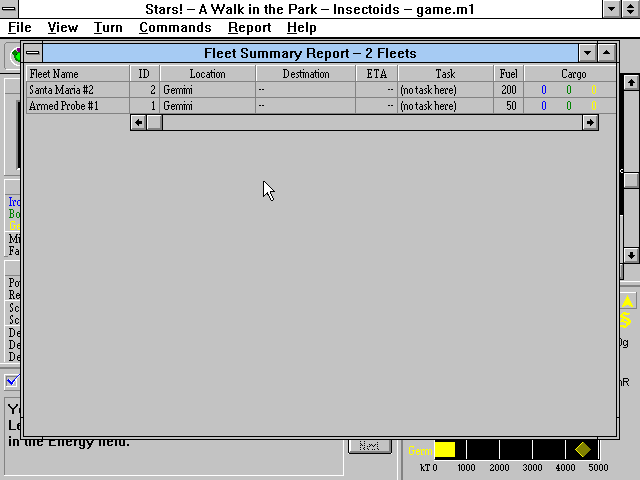Open the Help menu
Viewport: 640px width, 480px height.
[302, 27]
